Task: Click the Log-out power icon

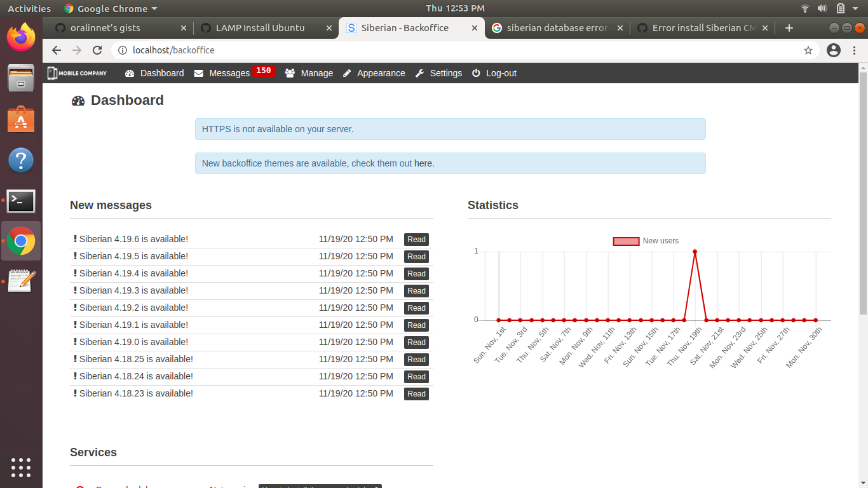Action: [x=476, y=73]
